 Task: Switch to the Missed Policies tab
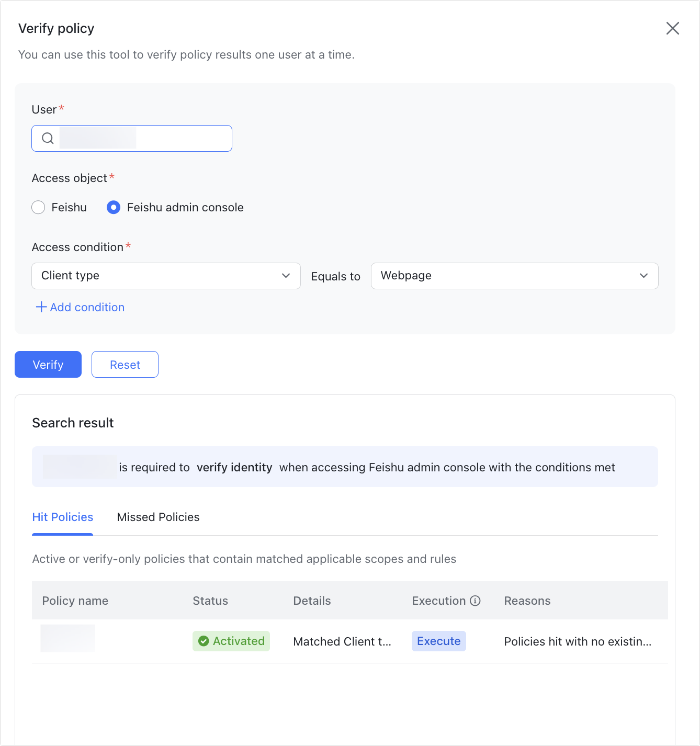(157, 517)
